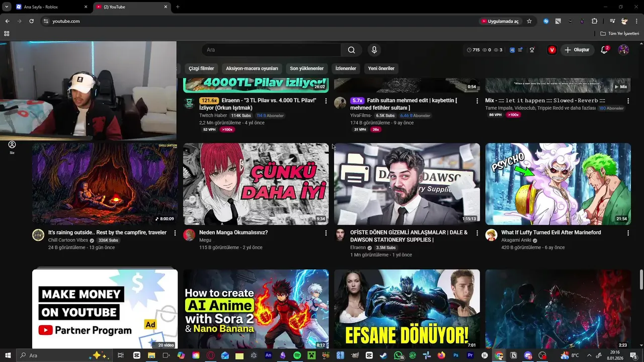
Task: Open Chrome three-dot menu
Action: 637,21
